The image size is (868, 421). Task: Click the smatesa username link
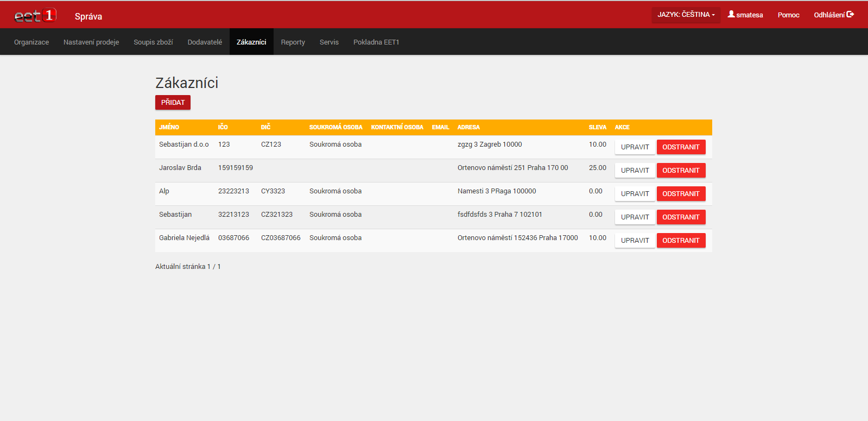point(749,15)
